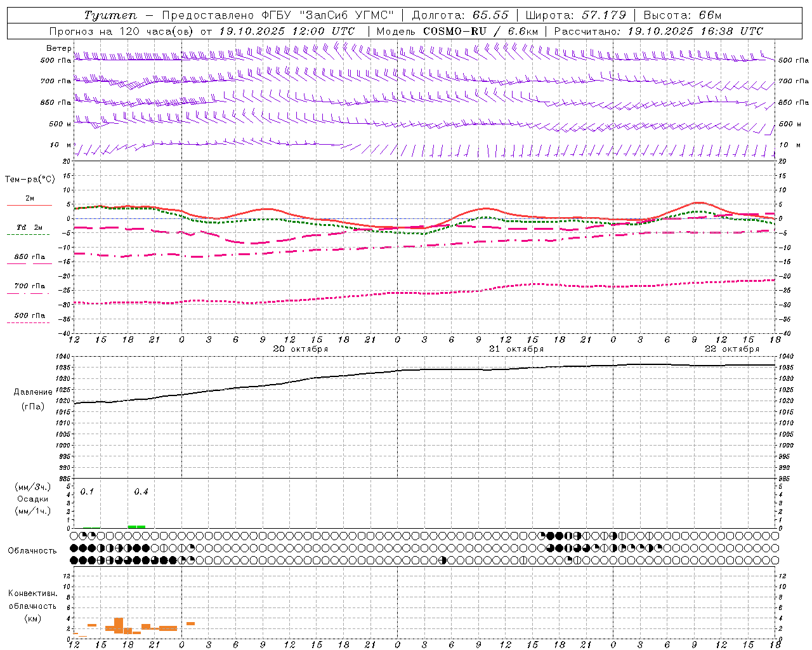Click 'Рассчитано: 19.10.2025 16:38 UTC' timestamp
Image resolution: width=812 pixels, height=650 pixels.
tap(658, 31)
